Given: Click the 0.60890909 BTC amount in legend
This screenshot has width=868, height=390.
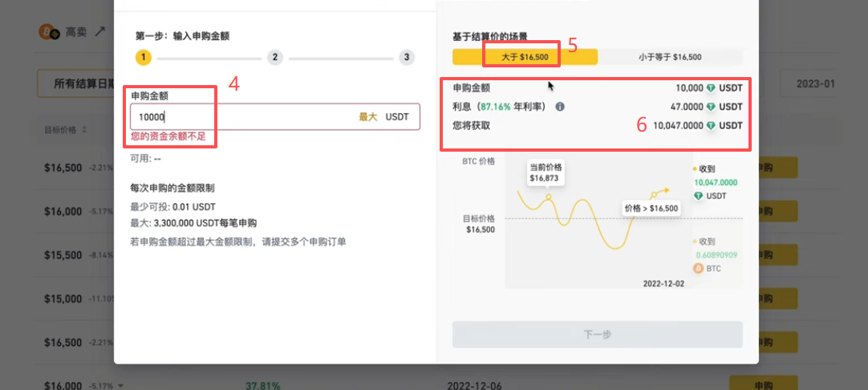Looking at the screenshot, I should tap(717, 255).
